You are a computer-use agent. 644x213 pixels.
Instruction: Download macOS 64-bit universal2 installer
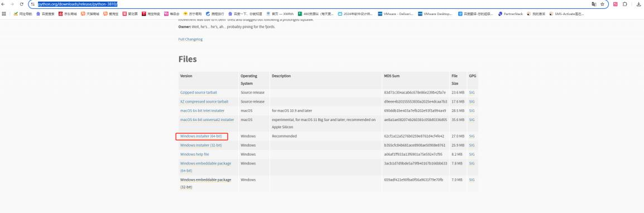coord(207,120)
